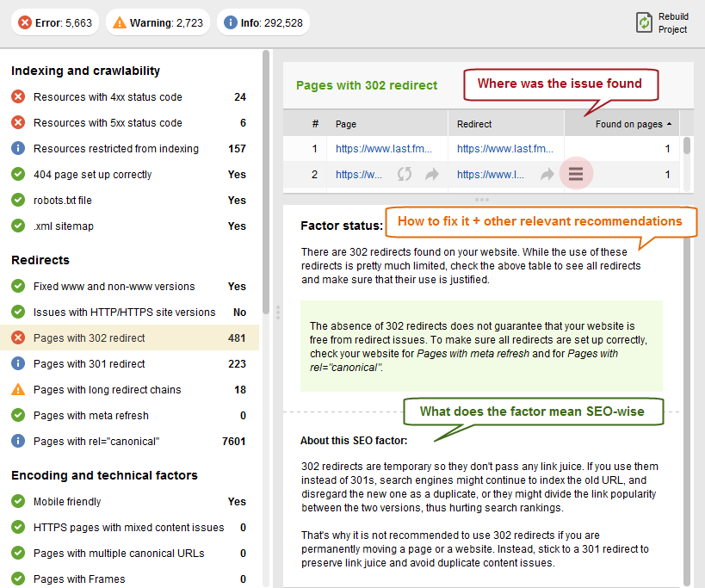
Task: Click the check icon beside Fixed www and non-www versions
Action: pyautogui.click(x=18, y=286)
